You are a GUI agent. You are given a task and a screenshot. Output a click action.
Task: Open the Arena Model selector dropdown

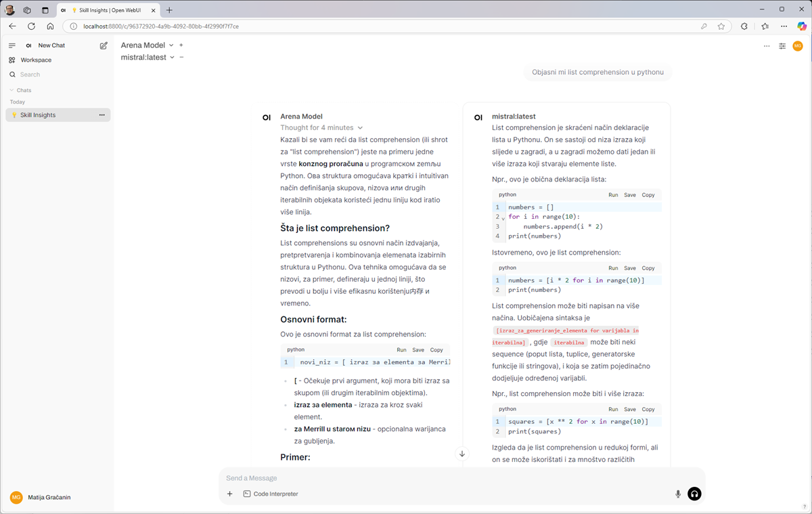147,45
